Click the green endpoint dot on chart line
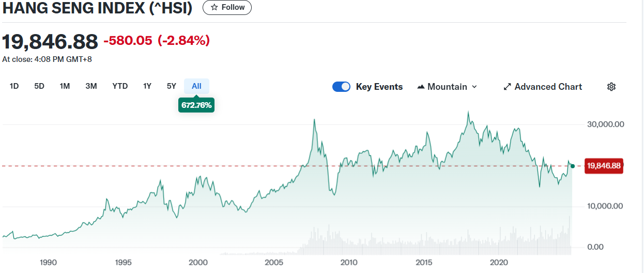Image resolution: width=644 pixels, height=273 pixels. coord(572,166)
